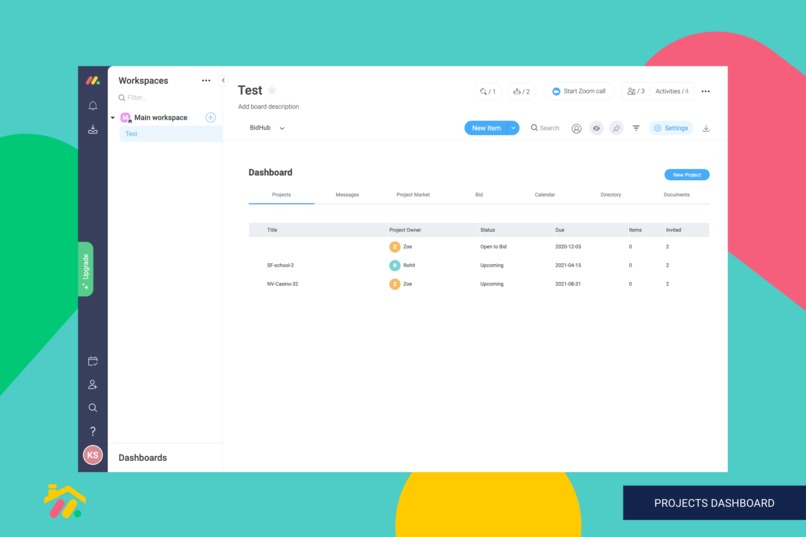Image resolution: width=806 pixels, height=537 pixels.
Task: Focus the workspace Filter field
Action: [164, 98]
